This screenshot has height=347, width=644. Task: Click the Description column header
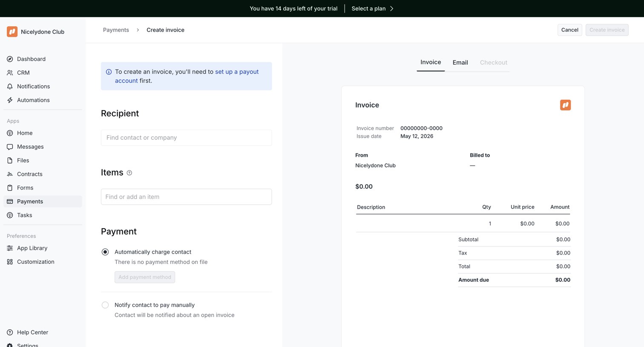coord(371,207)
